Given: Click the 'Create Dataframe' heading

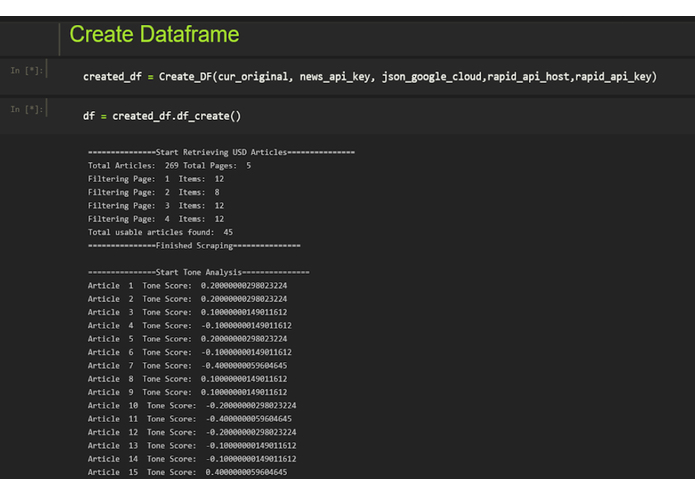Looking at the screenshot, I should point(154,35).
